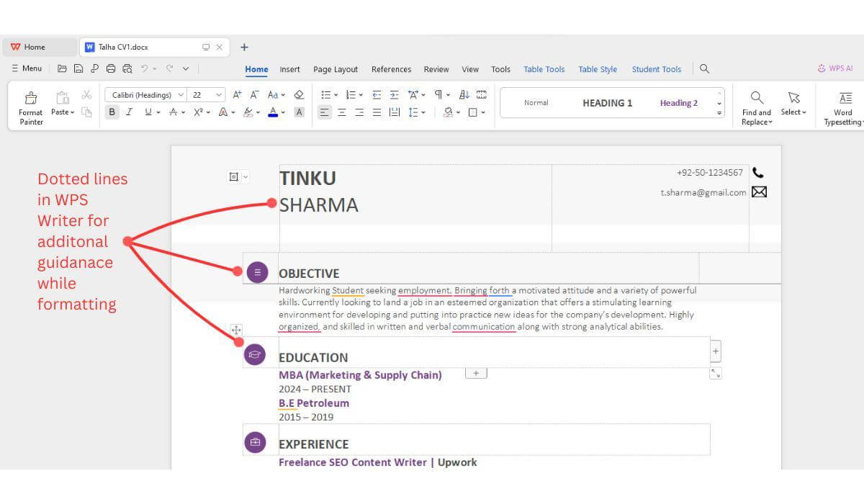864x504 pixels.
Task: Click the Increase Font Size icon
Action: pyautogui.click(x=237, y=94)
